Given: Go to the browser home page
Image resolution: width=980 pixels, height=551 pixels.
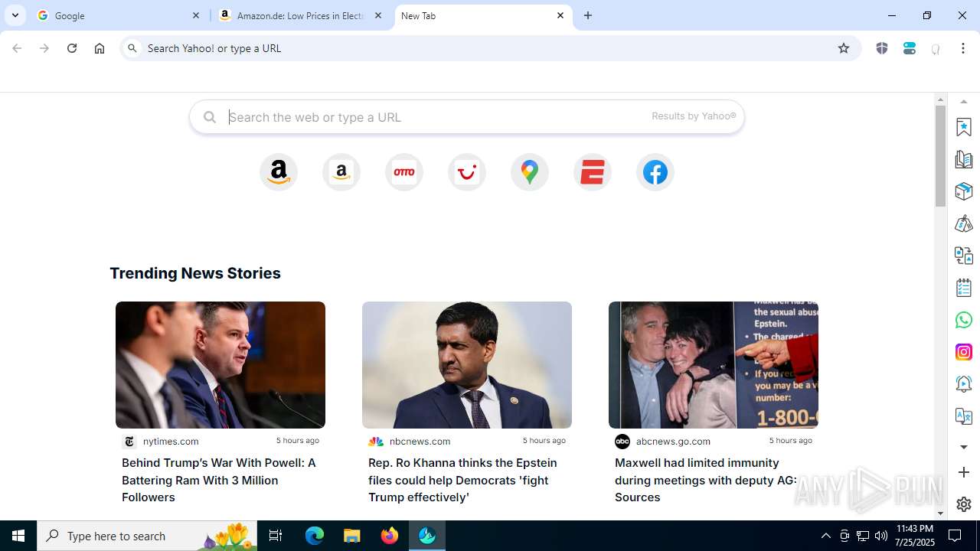Looking at the screenshot, I should (x=100, y=48).
